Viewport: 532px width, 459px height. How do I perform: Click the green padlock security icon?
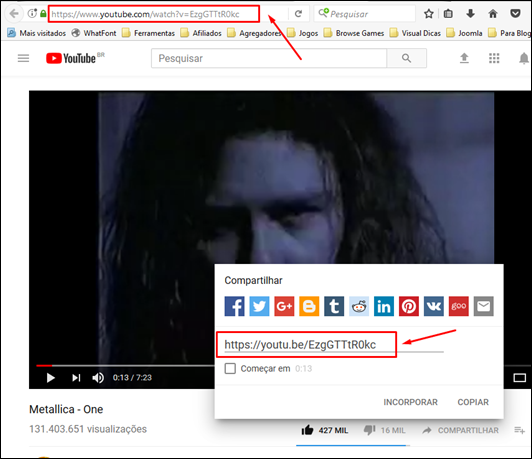tap(43, 14)
